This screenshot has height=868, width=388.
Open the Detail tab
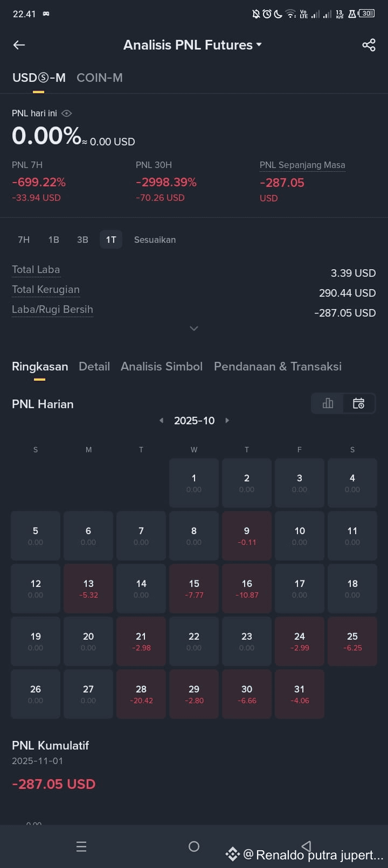(94, 367)
